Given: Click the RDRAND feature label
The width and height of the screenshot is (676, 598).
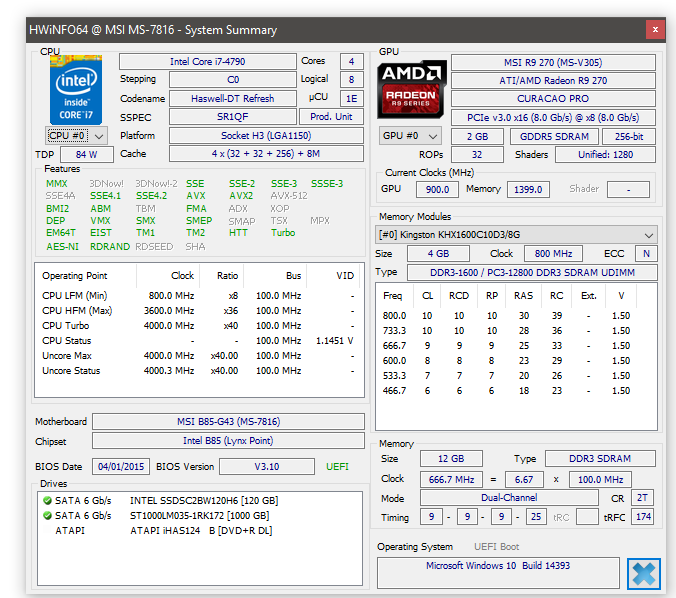Looking at the screenshot, I should (x=110, y=247).
